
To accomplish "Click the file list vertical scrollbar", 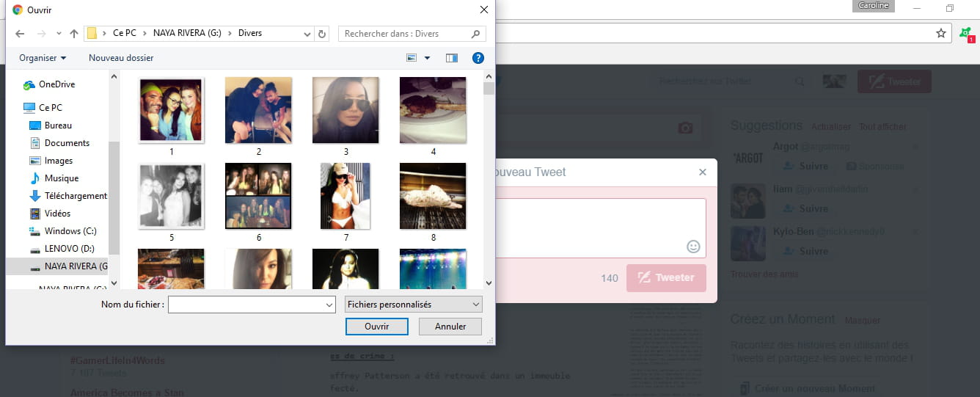I will coord(489,183).
